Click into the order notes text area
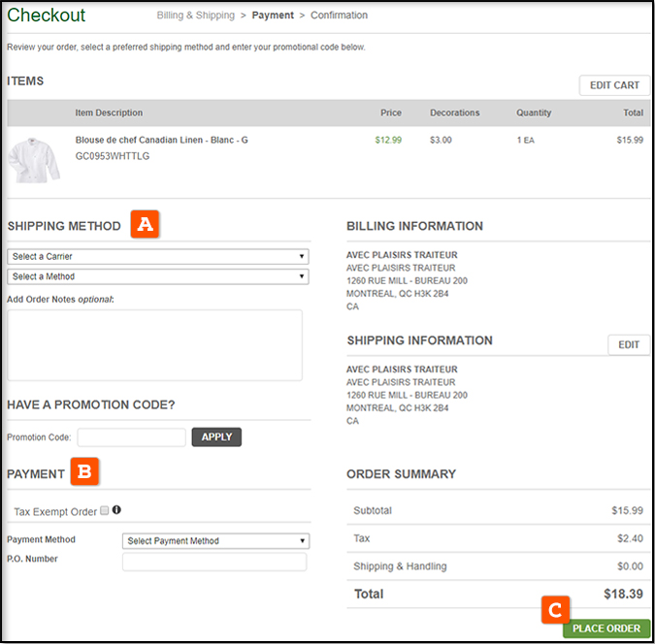 point(154,345)
